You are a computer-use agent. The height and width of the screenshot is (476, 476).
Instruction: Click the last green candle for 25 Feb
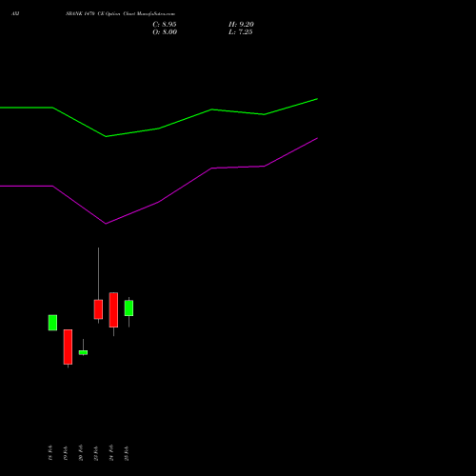(x=129, y=307)
